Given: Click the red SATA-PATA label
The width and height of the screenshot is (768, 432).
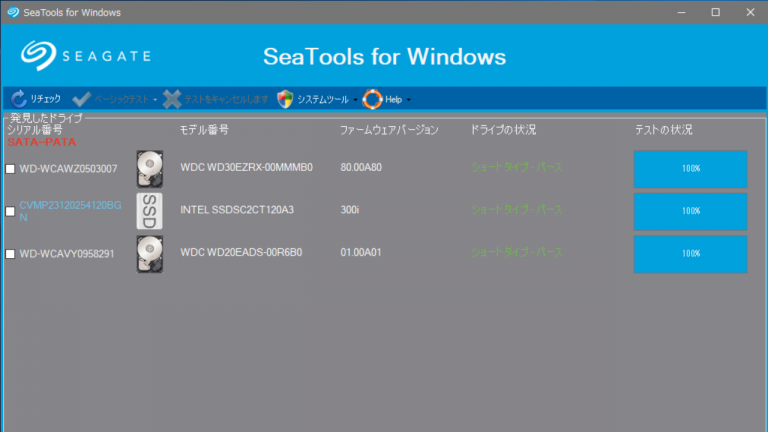Looking at the screenshot, I should click(x=42, y=142).
